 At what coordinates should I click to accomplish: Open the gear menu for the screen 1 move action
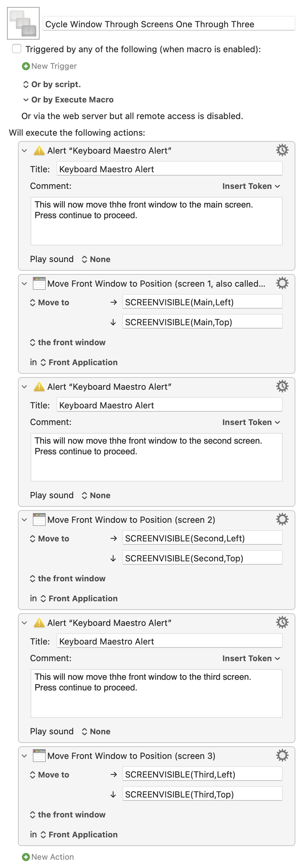point(282,283)
